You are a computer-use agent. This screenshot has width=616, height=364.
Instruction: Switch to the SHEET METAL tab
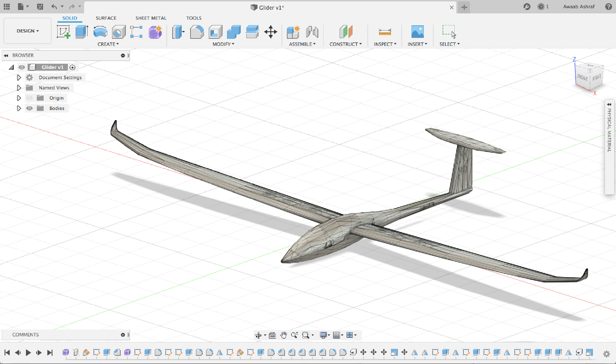tap(151, 18)
